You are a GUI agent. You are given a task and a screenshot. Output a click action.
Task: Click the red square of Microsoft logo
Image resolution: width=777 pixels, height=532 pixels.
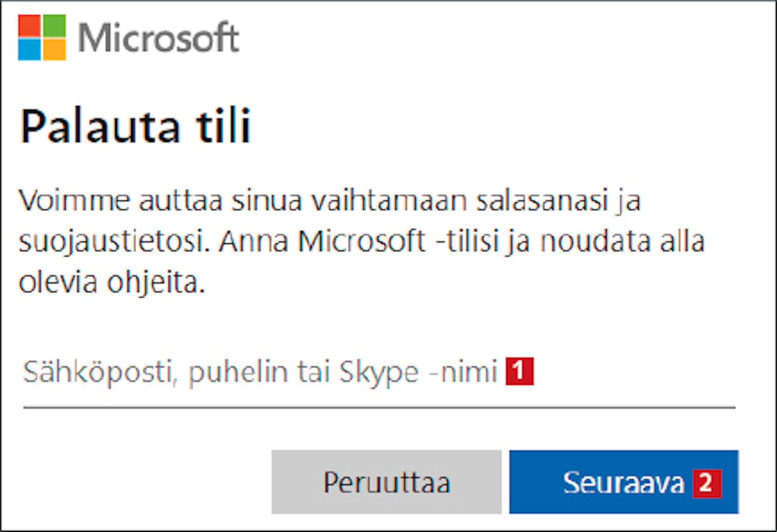tap(29, 26)
